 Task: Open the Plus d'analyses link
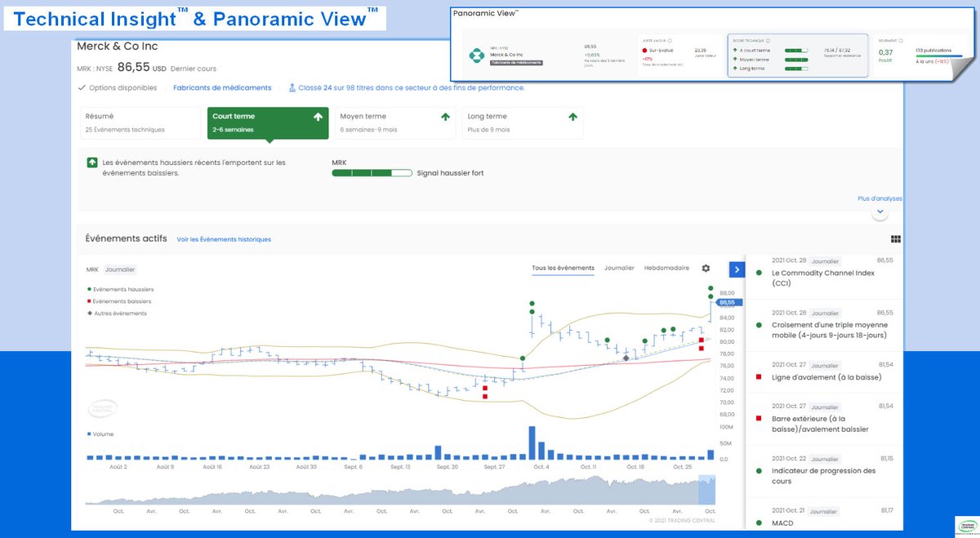click(880, 198)
